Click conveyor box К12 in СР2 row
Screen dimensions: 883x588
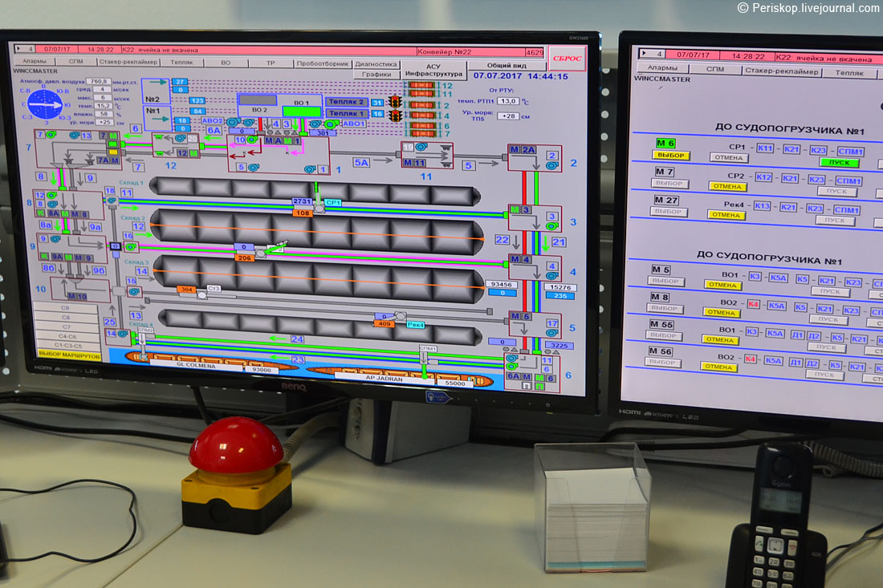[x=763, y=176]
